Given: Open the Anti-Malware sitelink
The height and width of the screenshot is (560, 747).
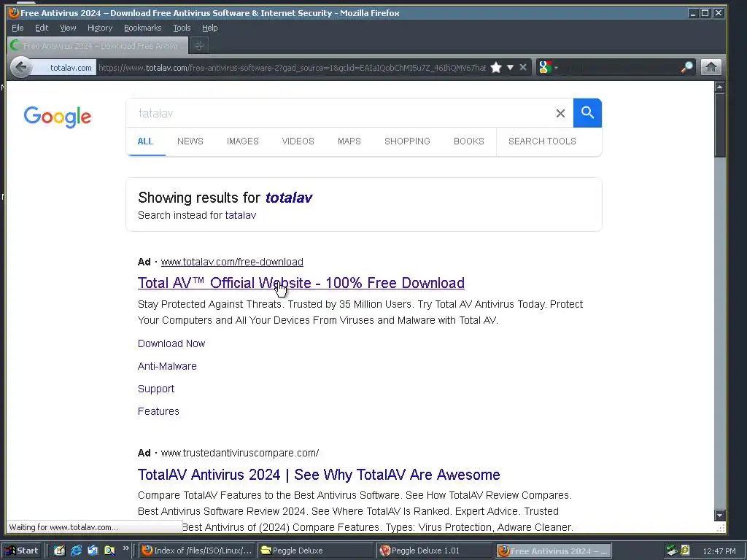Looking at the screenshot, I should [167, 366].
